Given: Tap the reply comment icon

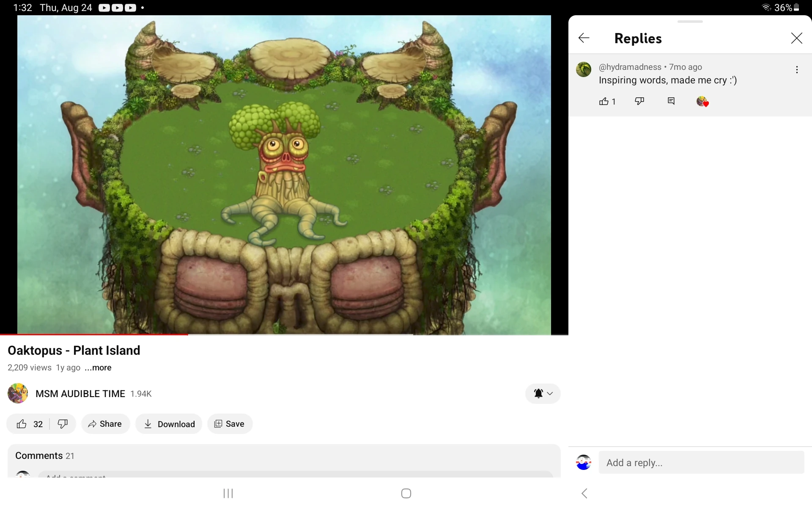Looking at the screenshot, I should click(x=671, y=101).
